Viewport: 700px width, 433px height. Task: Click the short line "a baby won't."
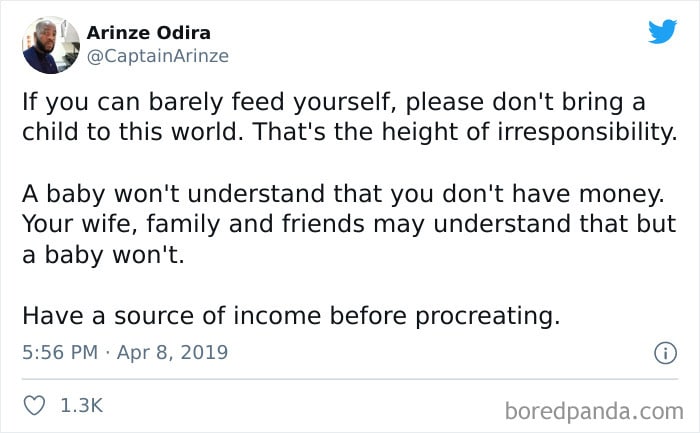103,255
